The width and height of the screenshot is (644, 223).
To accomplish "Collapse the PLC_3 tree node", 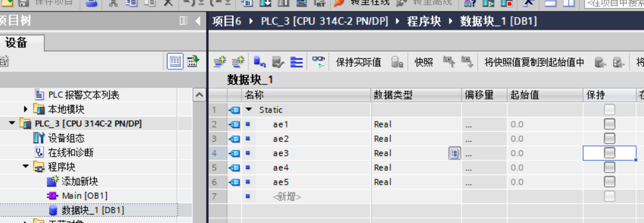I will [12, 123].
